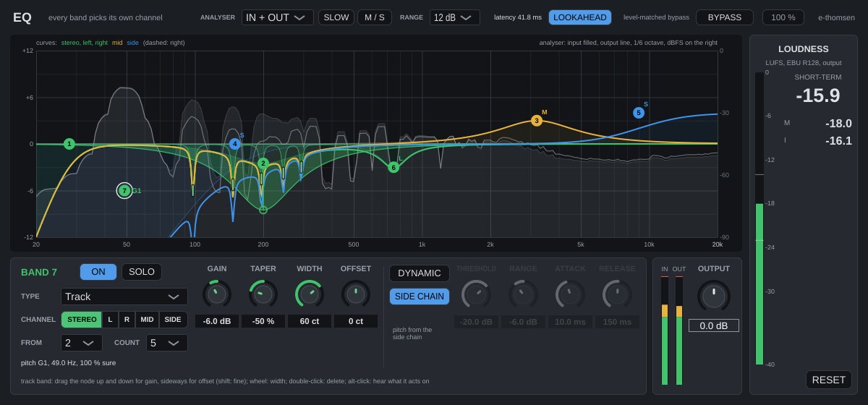Select side band node 4
This screenshot has height=405, width=868.
(234, 144)
